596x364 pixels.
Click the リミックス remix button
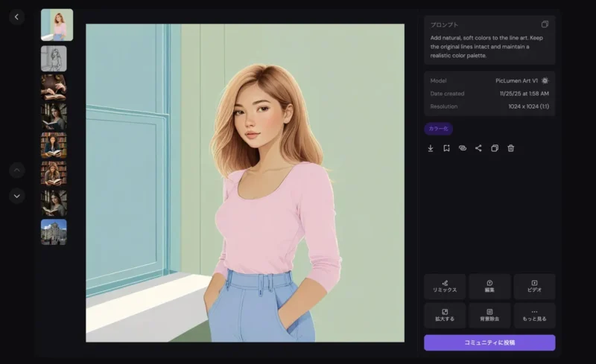[x=445, y=287]
